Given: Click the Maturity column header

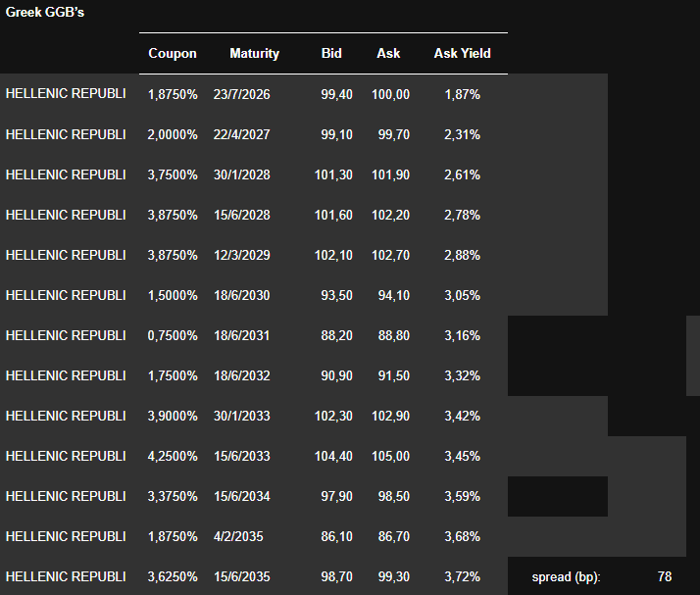Looking at the screenshot, I should 254,54.
